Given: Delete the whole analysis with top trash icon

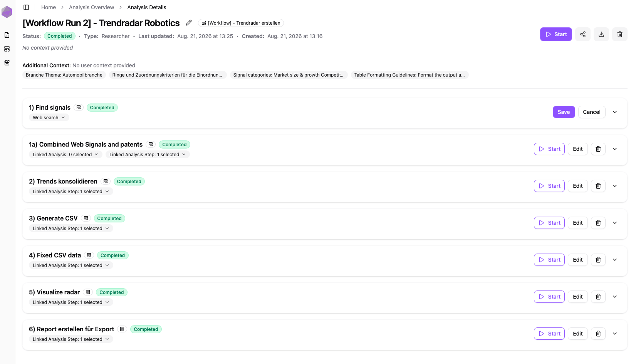Looking at the screenshot, I should click(x=620, y=34).
